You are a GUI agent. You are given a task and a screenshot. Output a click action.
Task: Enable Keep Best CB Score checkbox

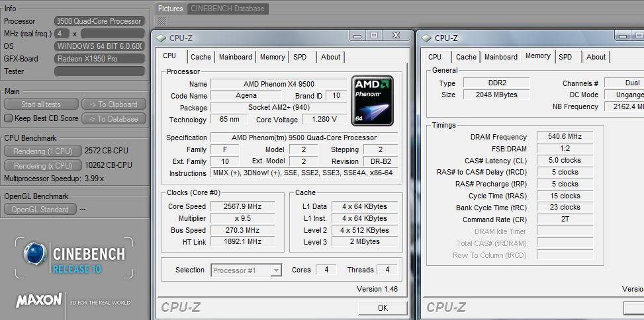[x=8, y=118]
